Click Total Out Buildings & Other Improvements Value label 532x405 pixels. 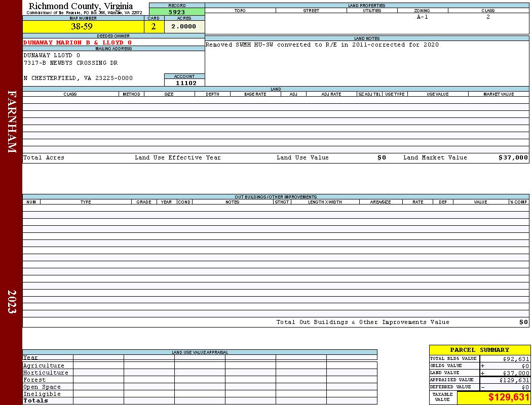tap(363, 322)
